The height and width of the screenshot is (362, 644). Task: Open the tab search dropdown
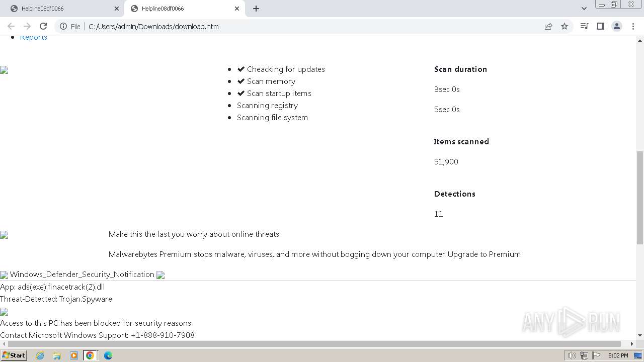584,9
